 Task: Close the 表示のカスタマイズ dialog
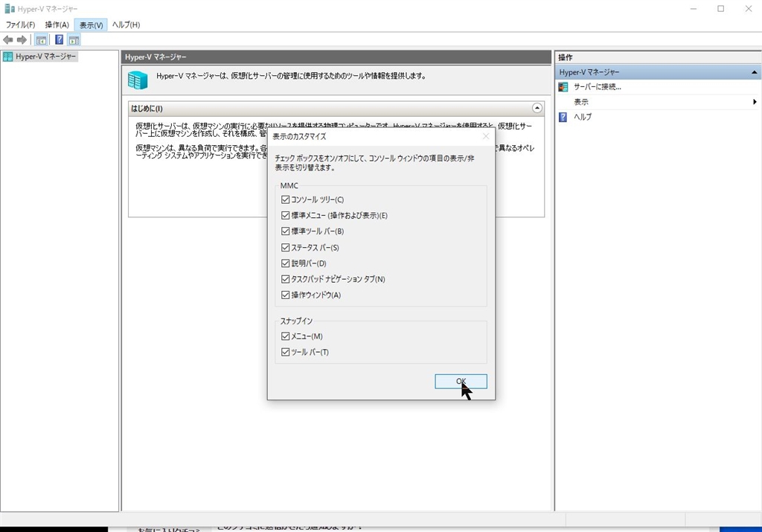[x=485, y=136]
